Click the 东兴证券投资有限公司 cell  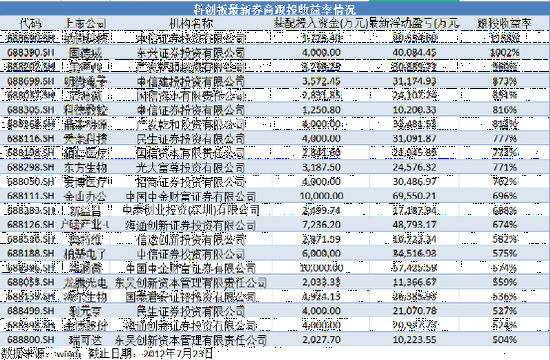tap(191, 53)
